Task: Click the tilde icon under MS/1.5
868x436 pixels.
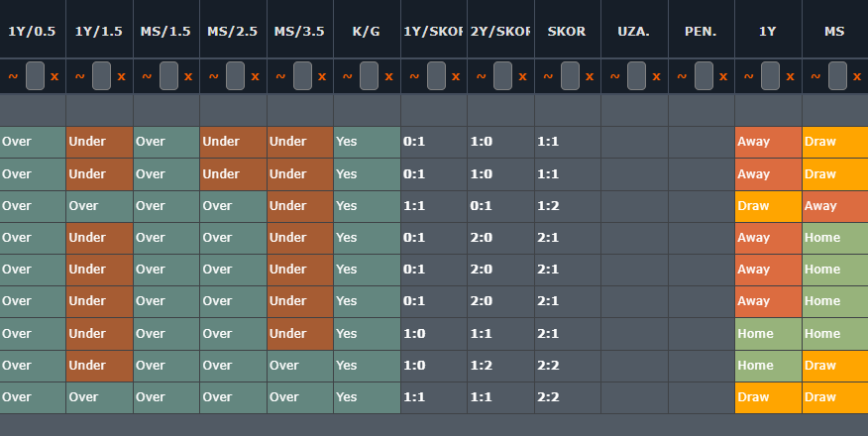Action: (147, 76)
